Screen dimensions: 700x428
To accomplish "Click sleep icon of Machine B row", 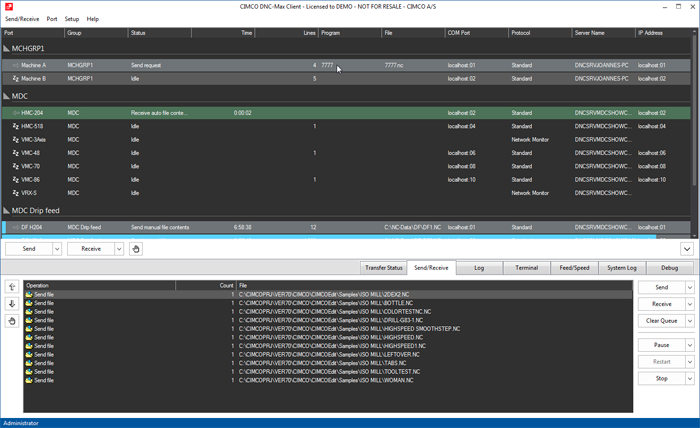I will (x=16, y=79).
